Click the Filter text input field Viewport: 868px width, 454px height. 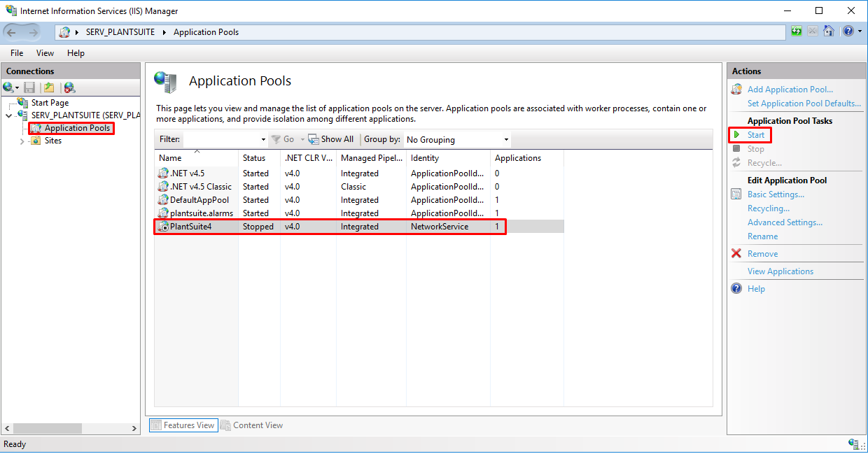click(220, 139)
